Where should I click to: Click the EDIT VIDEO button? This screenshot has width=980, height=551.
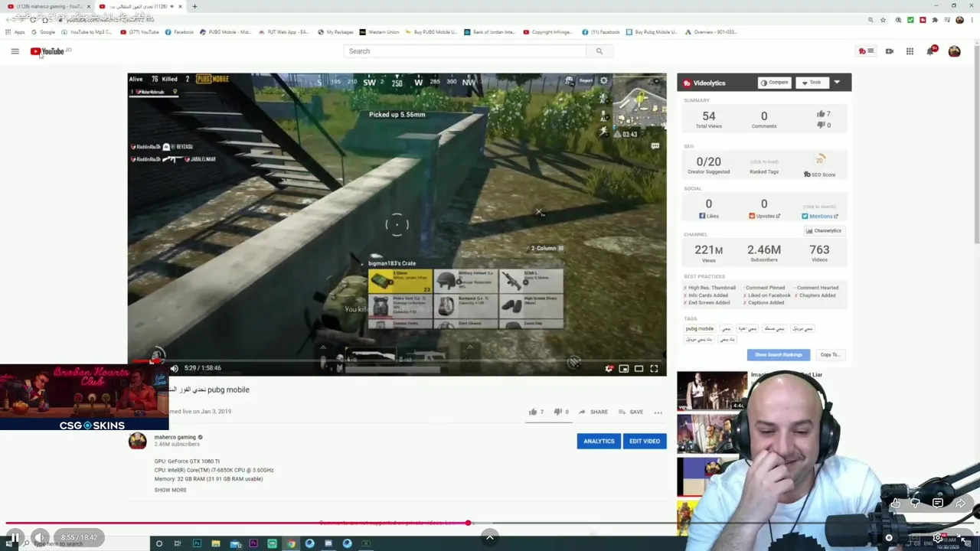645,441
